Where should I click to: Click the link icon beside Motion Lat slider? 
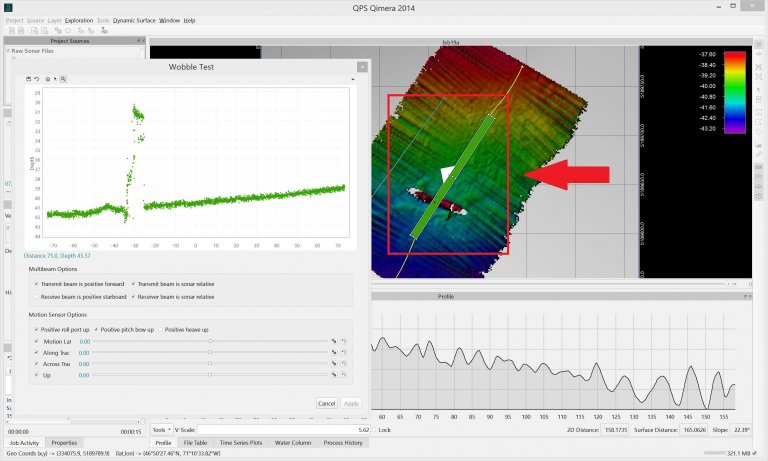[x=334, y=341]
